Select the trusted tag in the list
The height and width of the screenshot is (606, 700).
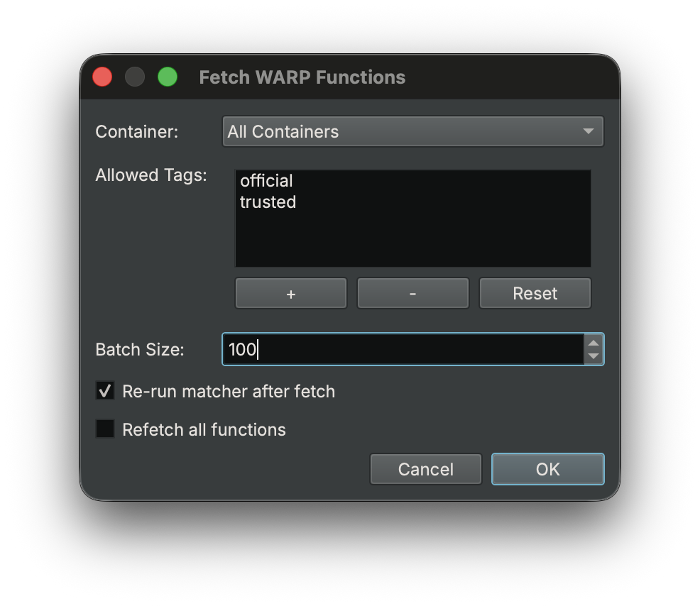click(268, 202)
